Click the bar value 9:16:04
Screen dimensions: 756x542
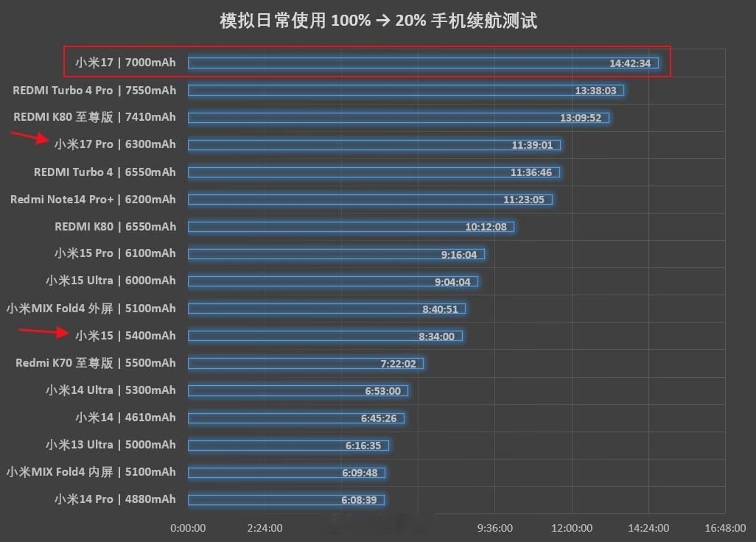tap(458, 254)
